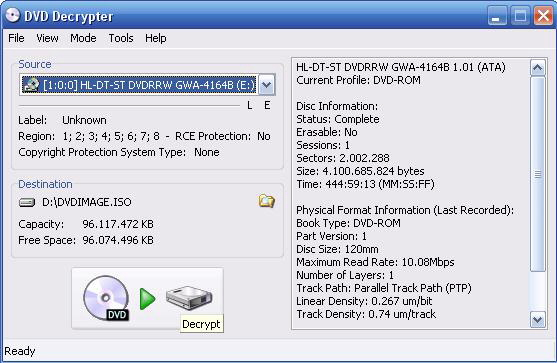
Task: Click the info panel scroll down arrow
Action: pos(537,319)
